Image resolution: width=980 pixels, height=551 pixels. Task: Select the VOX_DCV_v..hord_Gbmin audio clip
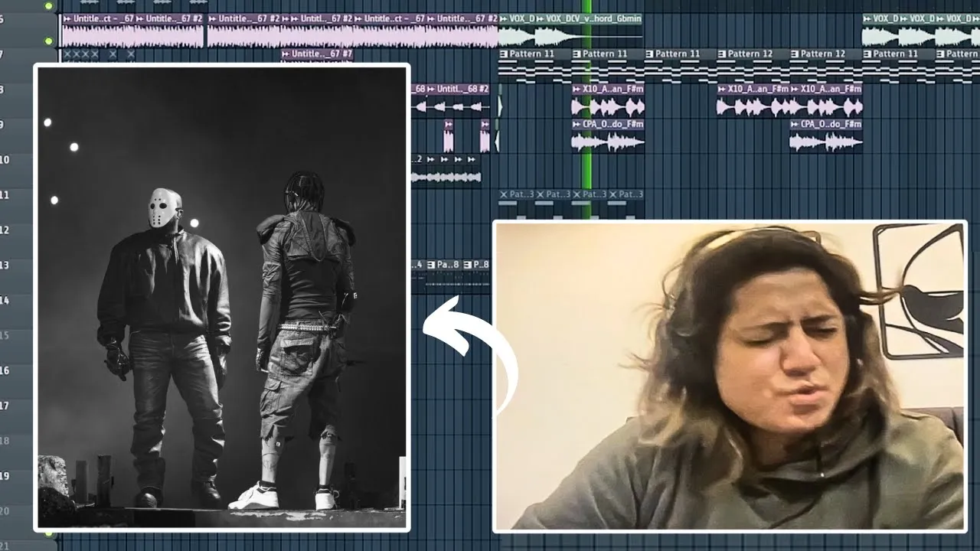click(x=587, y=30)
